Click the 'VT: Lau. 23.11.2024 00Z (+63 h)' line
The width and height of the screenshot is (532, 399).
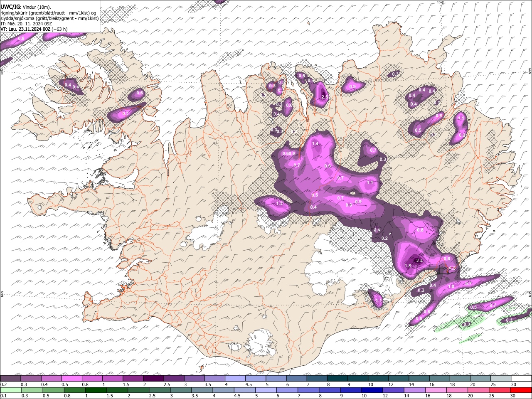point(34,29)
